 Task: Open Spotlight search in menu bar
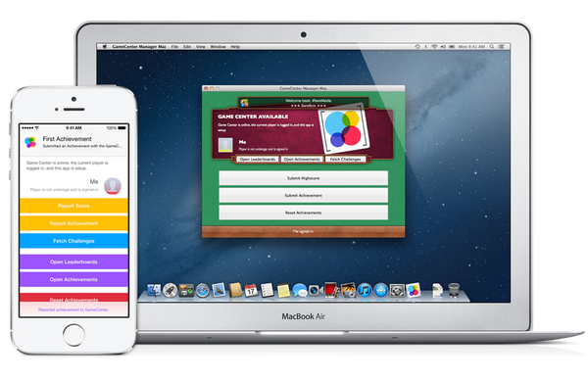pyautogui.click(x=491, y=47)
